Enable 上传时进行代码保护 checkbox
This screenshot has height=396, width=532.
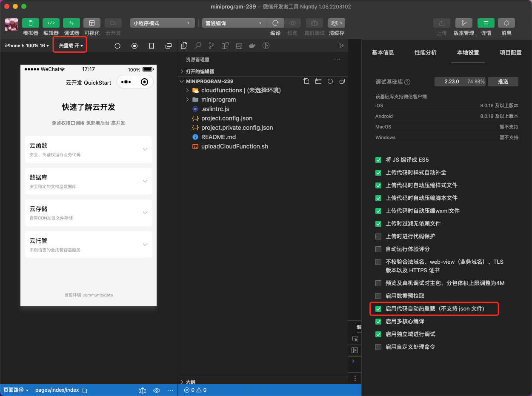click(378, 236)
